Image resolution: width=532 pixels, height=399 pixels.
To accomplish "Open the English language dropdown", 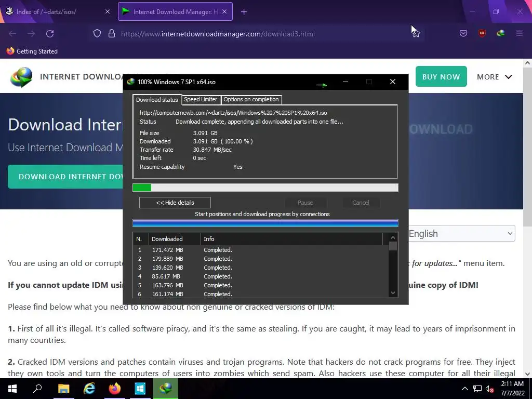I will coord(461,233).
